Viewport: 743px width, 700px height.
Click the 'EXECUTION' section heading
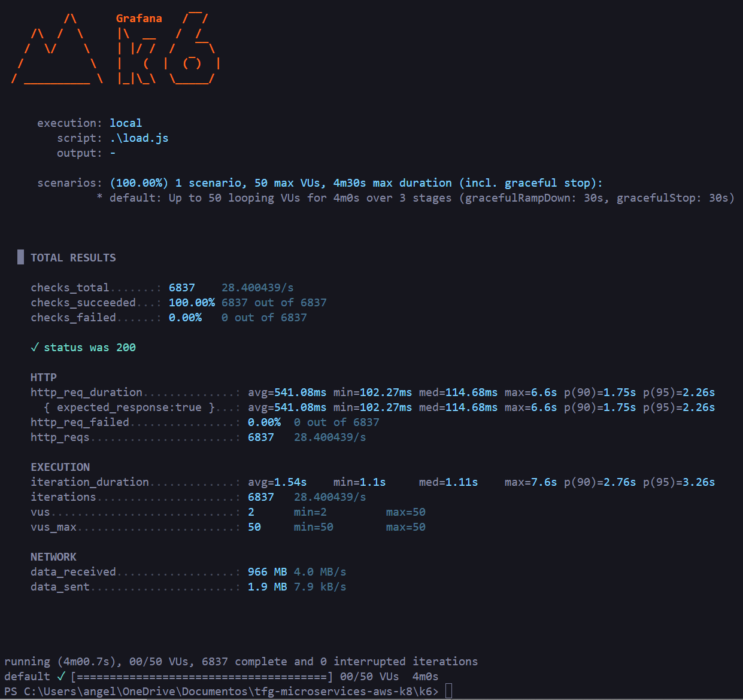pos(60,467)
